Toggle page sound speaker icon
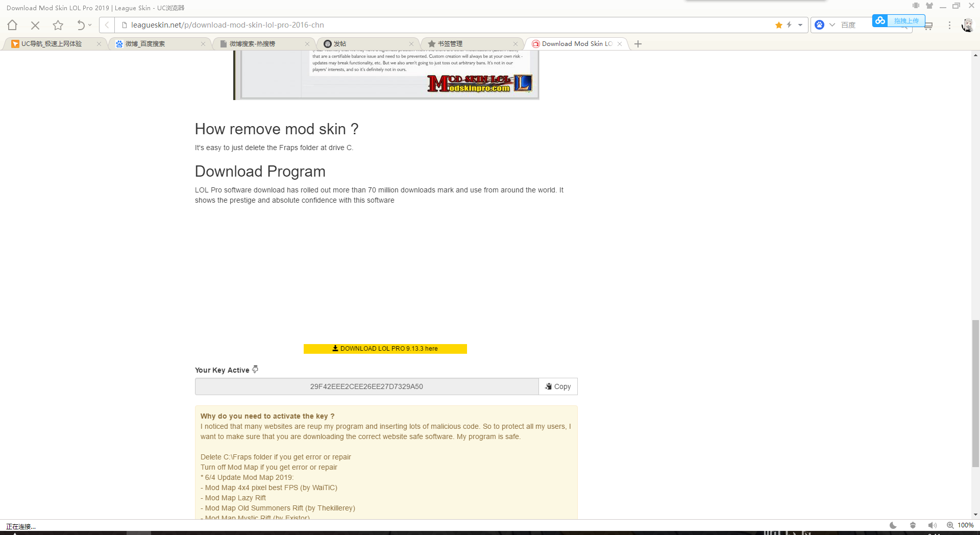 [932, 525]
